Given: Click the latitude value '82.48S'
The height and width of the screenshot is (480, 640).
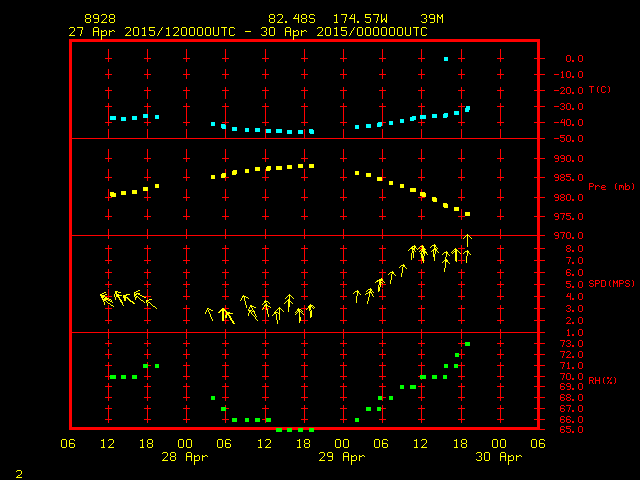Looking at the screenshot, I should [292, 19].
